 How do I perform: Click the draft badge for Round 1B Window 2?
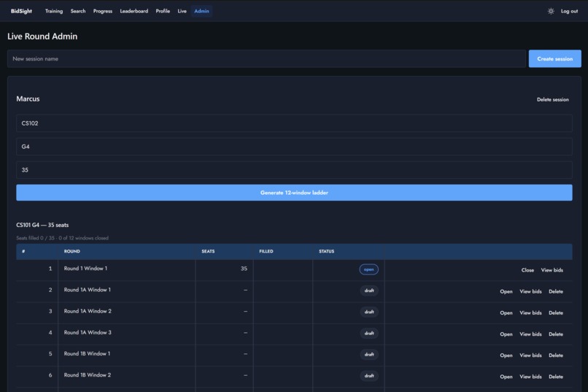(x=369, y=376)
